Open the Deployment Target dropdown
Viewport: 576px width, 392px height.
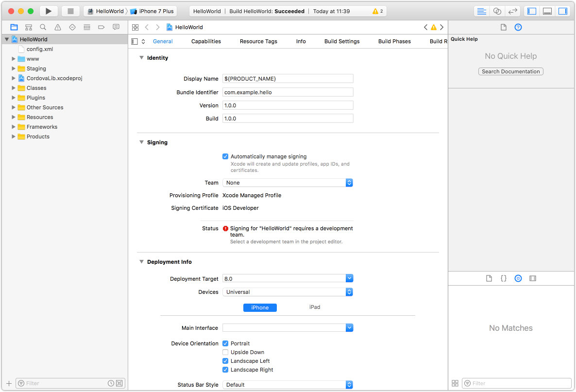click(349, 278)
